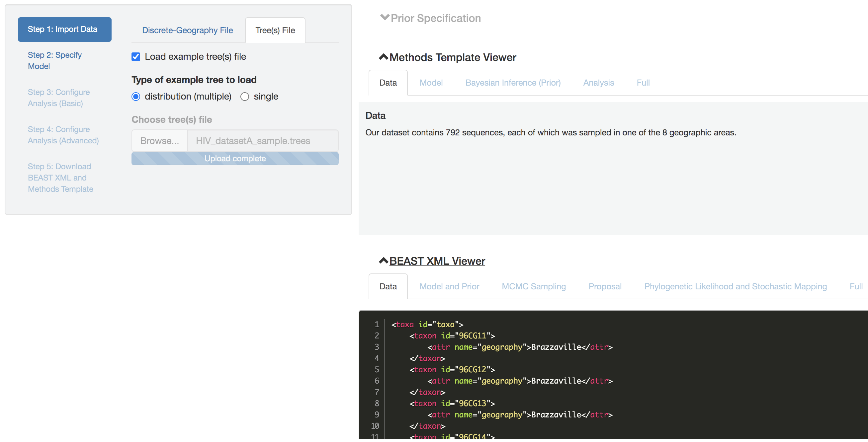Select the single tree radio option
Screen dimensions: 868x442
coord(245,97)
